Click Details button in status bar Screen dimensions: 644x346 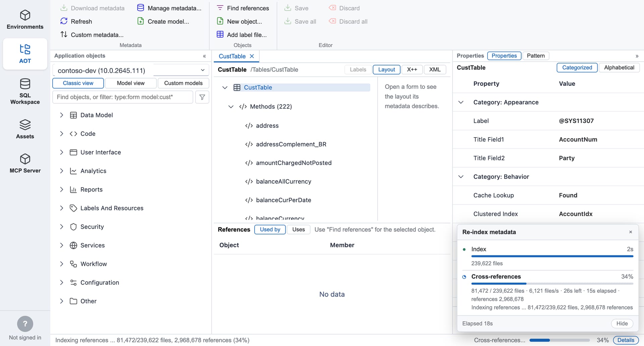(626, 340)
